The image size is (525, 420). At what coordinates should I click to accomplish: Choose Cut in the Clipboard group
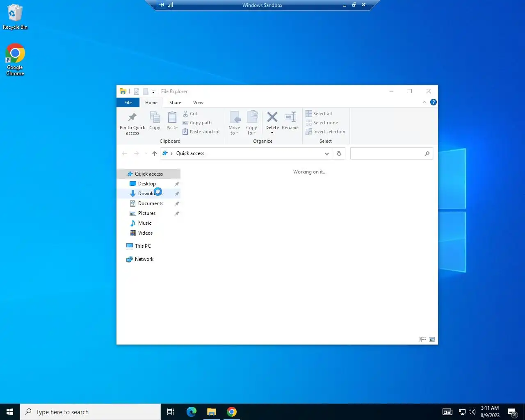(x=190, y=114)
